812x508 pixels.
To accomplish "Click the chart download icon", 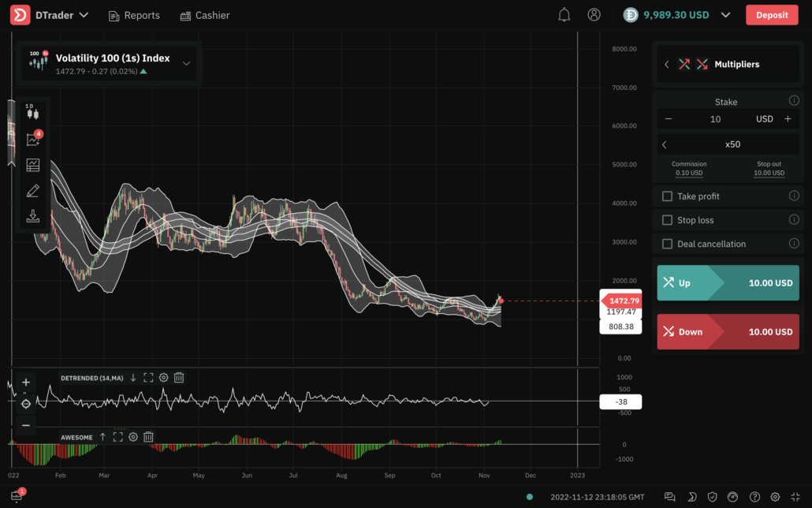I will click(x=33, y=216).
